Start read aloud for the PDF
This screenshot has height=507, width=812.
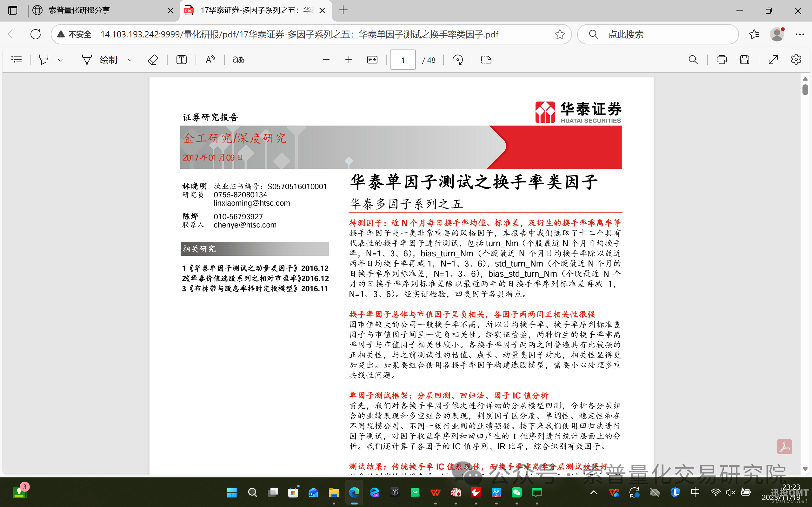(x=210, y=59)
